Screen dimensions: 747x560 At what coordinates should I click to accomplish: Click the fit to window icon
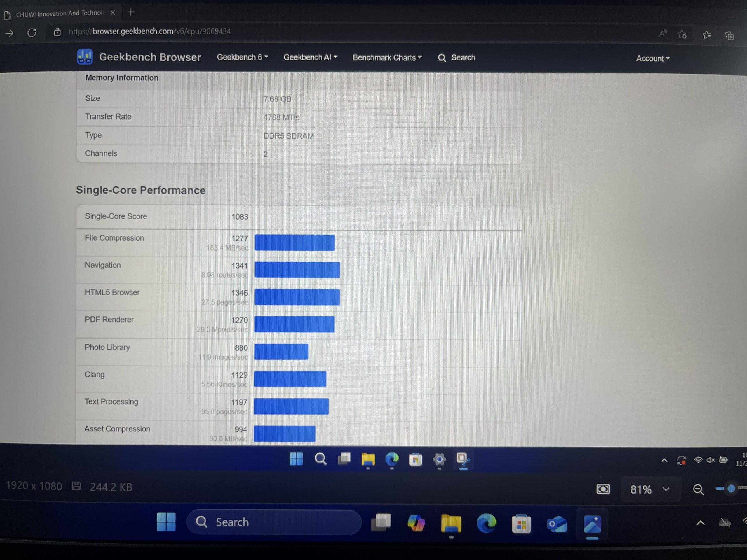(x=603, y=489)
